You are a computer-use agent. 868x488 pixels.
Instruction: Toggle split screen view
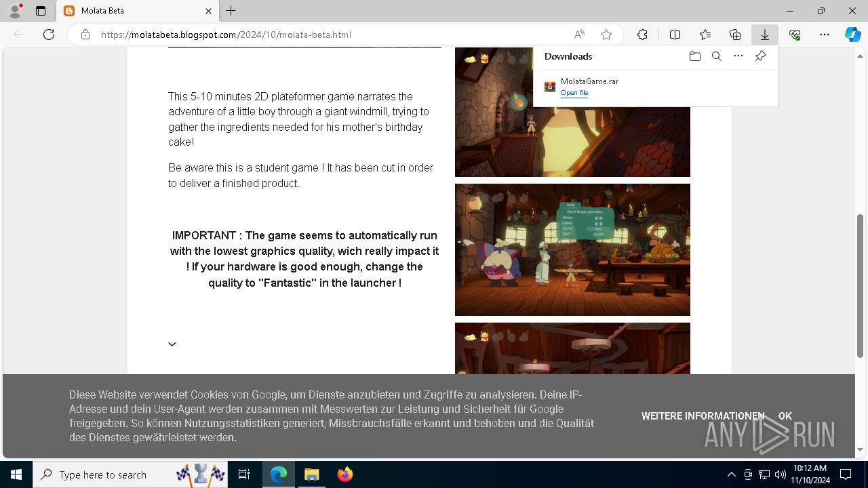click(x=675, y=35)
